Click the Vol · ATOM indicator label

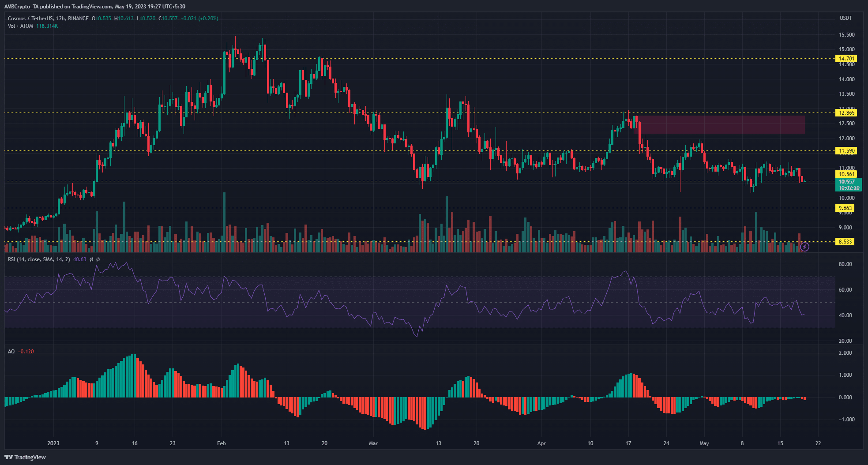[x=20, y=26]
